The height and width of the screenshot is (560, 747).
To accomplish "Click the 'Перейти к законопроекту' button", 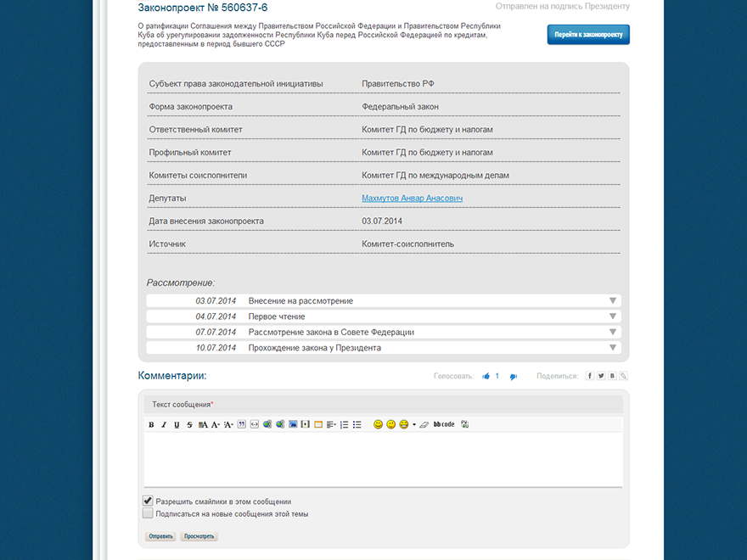I will (x=588, y=35).
